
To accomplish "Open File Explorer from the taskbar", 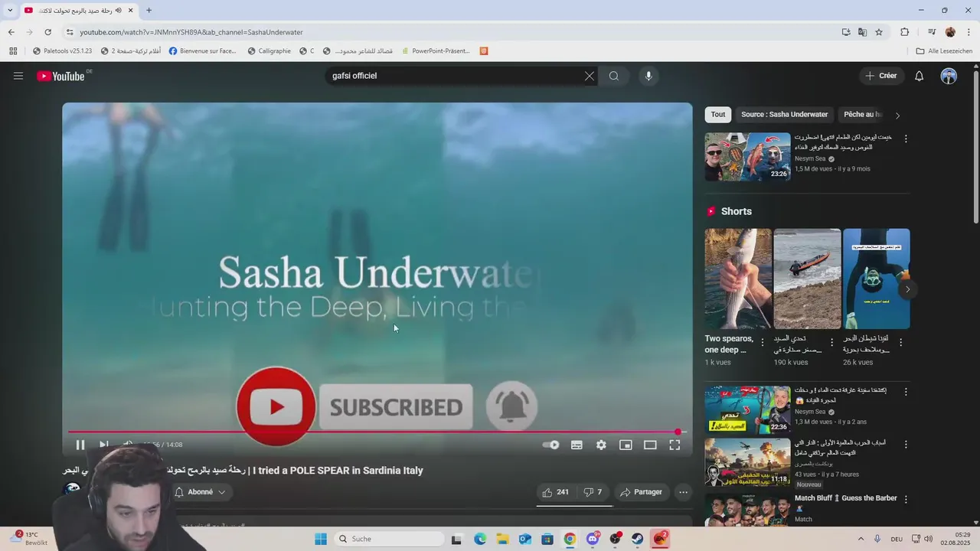I will pos(502,539).
